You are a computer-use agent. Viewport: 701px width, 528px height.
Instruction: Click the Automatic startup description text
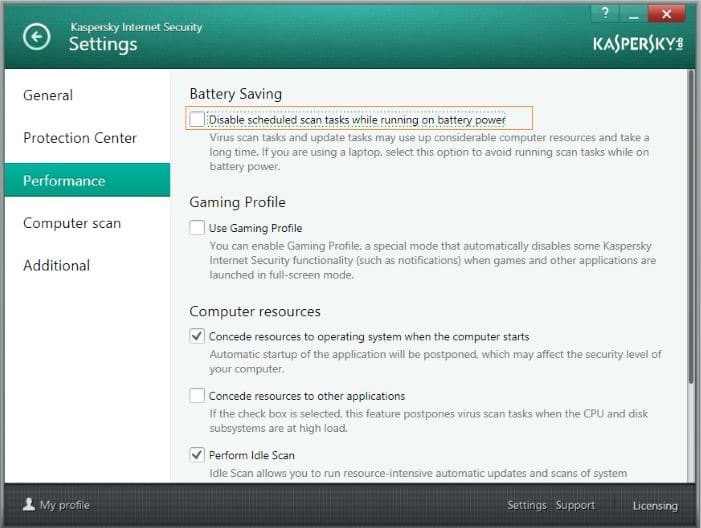(x=435, y=361)
